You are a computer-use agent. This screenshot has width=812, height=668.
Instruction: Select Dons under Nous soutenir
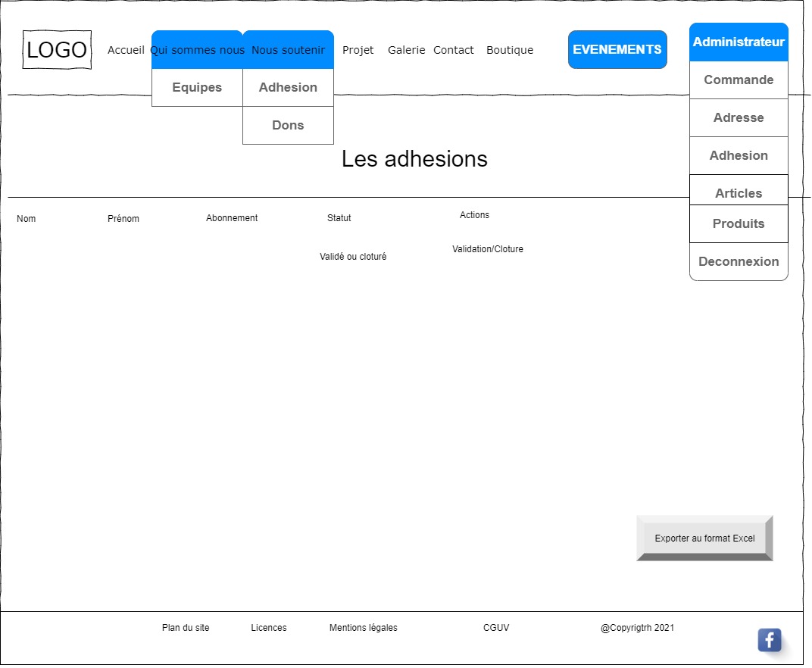(288, 125)
